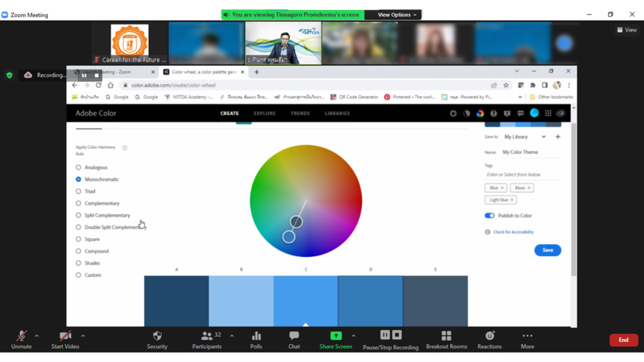The image size is (644, 362).
Task: Unmute the microphone in Zoom
Action: 21,340
